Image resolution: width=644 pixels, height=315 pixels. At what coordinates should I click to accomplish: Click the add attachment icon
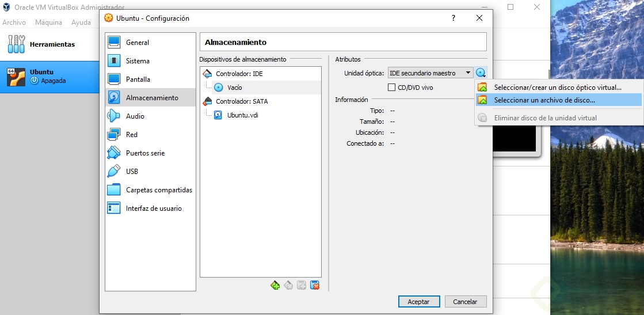302,285
